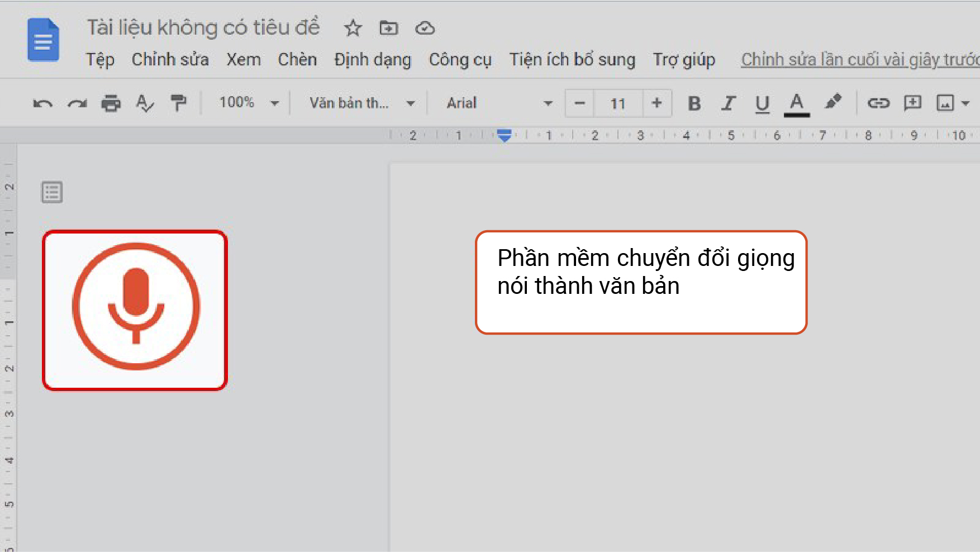Add a comment
980x552 pixels.
pyautogui.click(x=912, y=103)
